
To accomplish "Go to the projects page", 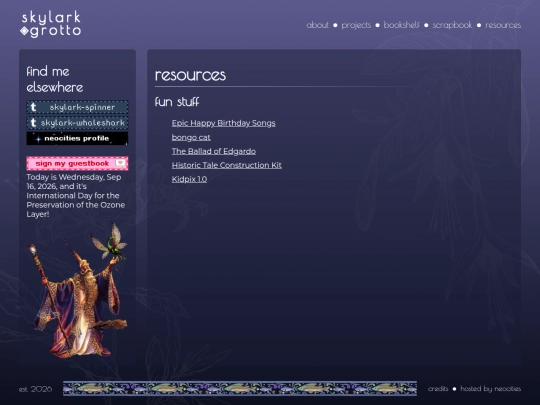I will (356, 25).
